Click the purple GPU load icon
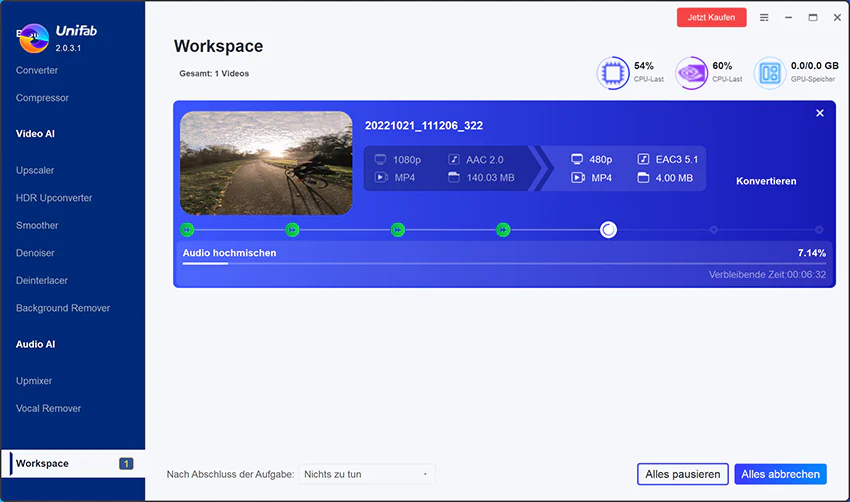This screenshot has width=850, height=502. (x=691, y=73)
